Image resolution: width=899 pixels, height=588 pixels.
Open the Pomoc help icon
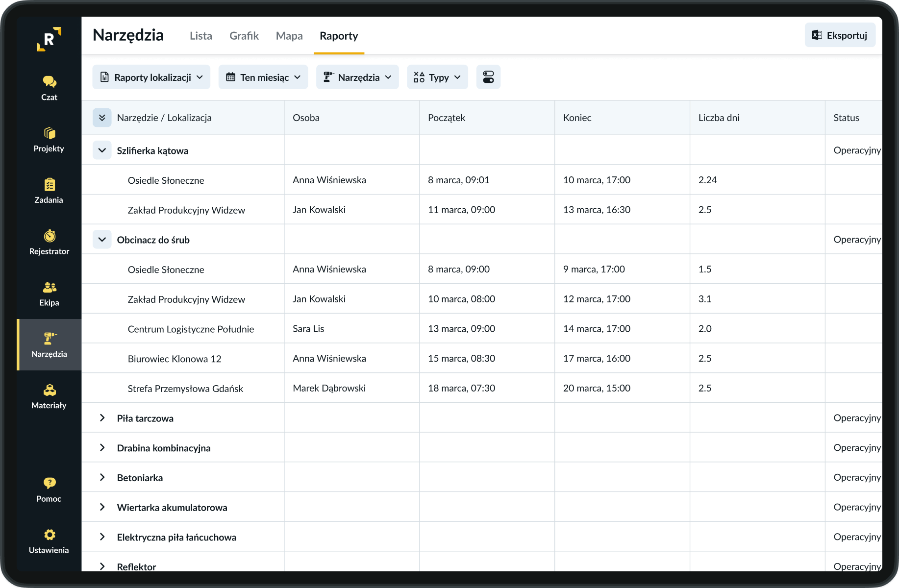[49, 483]
